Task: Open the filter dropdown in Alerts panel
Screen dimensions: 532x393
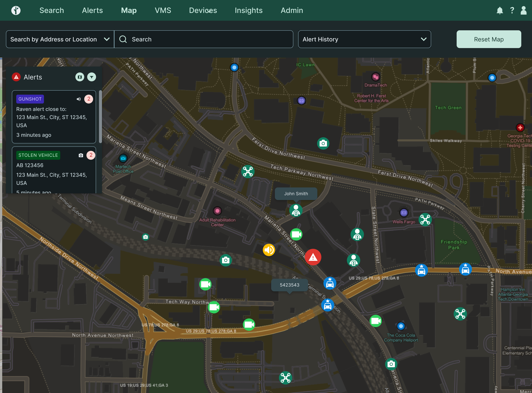Action: [x=91, y=77]
